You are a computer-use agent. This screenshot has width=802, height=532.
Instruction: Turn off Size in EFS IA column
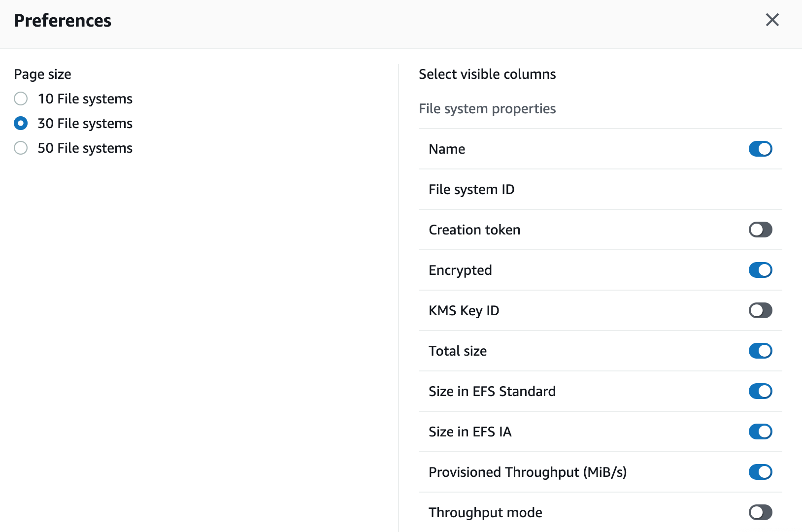[x=760, y=432]
